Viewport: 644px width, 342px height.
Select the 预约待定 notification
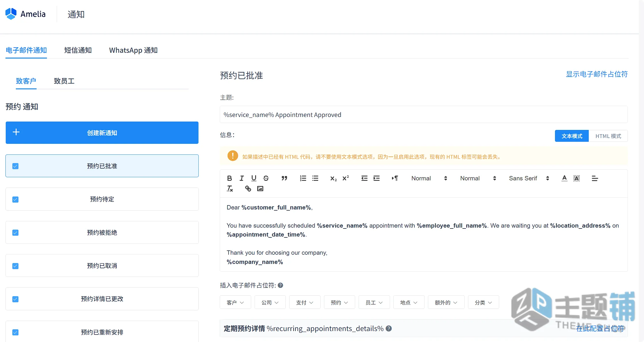click(102, 199)
